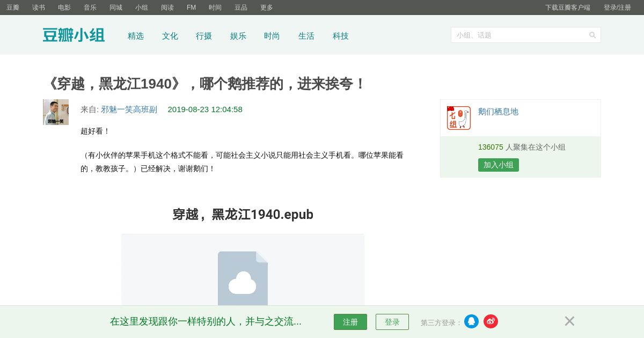Image resolution: width=644 pixels, height=338 pixels.
Task: Go to 读书 in top bar
Action: pyautogui.click(x=39, y=8)
